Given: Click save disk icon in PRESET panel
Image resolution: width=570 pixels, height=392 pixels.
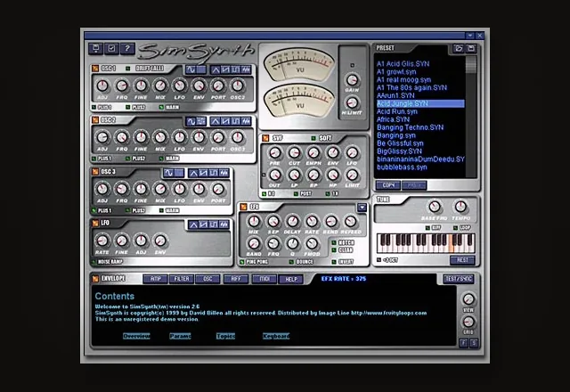Looking at the screenshot, I should pos(471,48).
